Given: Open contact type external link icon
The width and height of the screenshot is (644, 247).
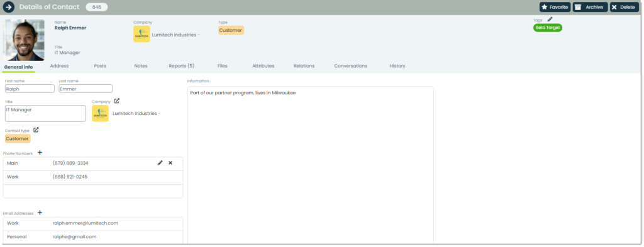Looking at the screenshot, I should coord(36,129).
